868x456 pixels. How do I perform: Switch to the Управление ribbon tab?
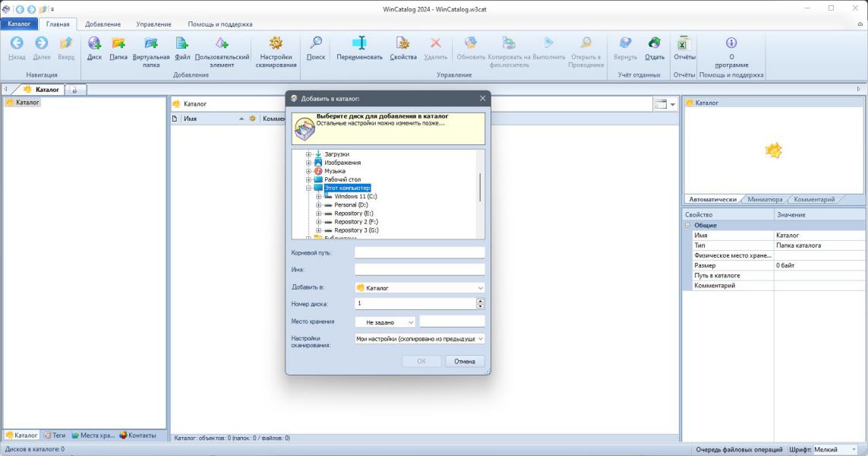coord(154,24)
